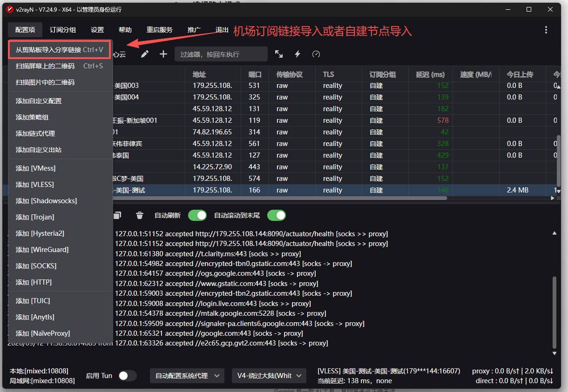Click the plus add subscription icon
Screen dimensions: 568x392
coord(163,54)
